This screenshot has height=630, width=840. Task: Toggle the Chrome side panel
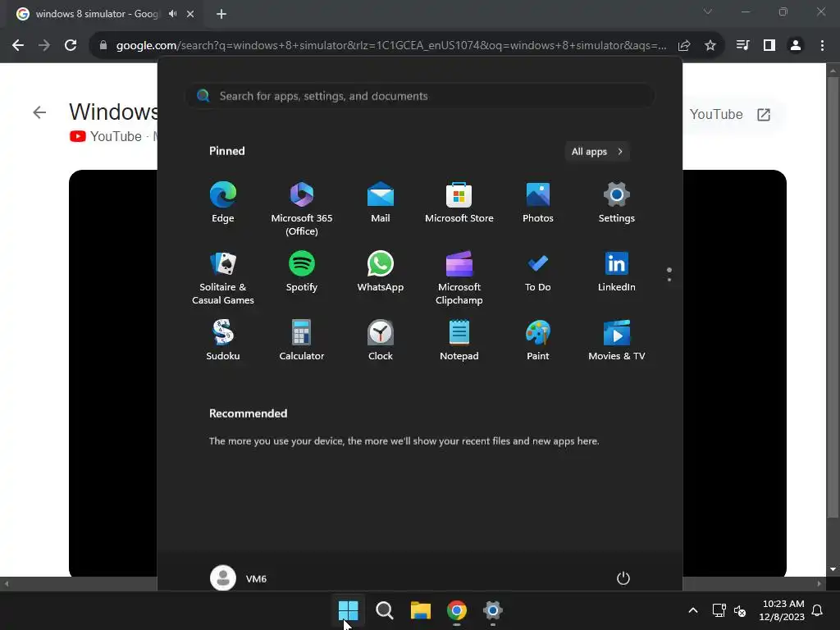click(769, 46)
